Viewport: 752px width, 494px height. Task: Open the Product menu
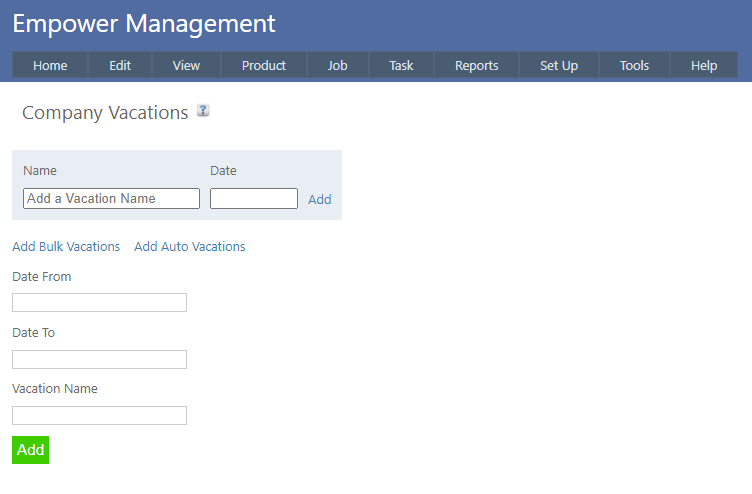pyautogui.click(x=264, y=65)
